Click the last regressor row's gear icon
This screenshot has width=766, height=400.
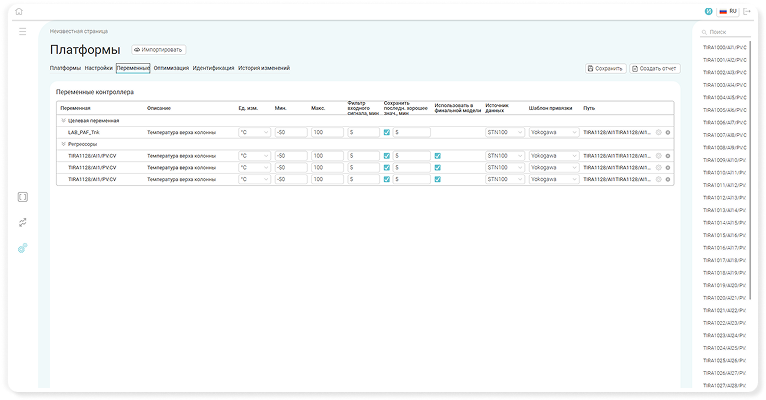click(x=667, y=179)
